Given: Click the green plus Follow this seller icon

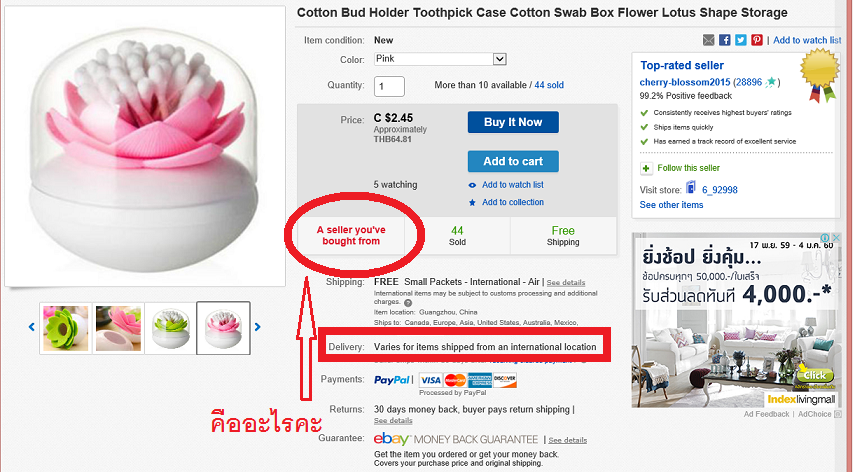Looking at the screenshot, I should (646, 168).
